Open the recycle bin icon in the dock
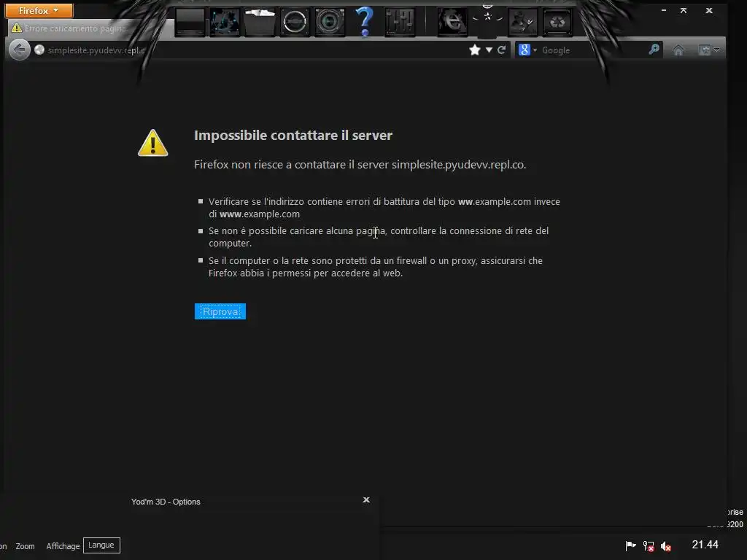Viewport: 747px width, 560px height. [x=557, y=21]
